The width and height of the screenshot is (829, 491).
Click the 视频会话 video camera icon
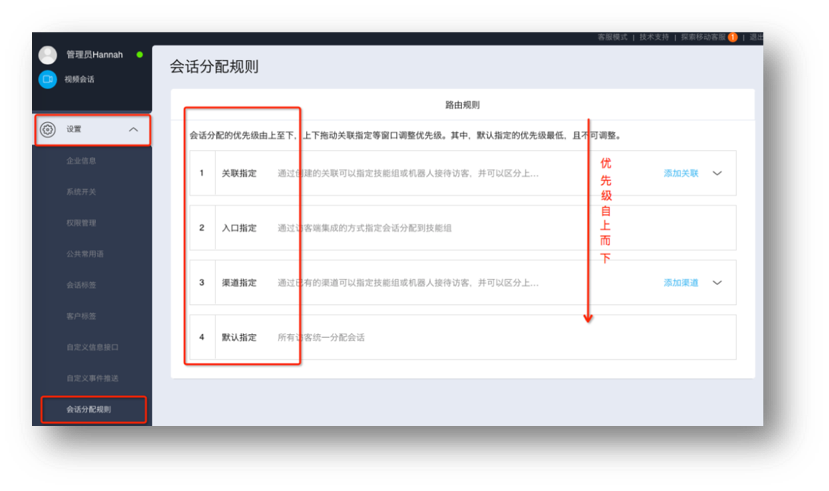pos(47,79)
